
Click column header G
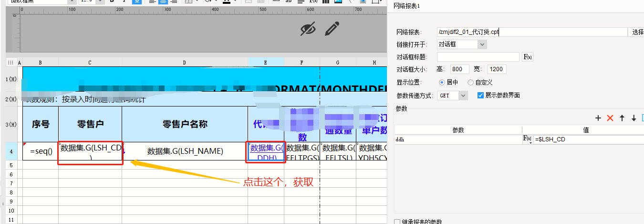[x=338, y=62]
